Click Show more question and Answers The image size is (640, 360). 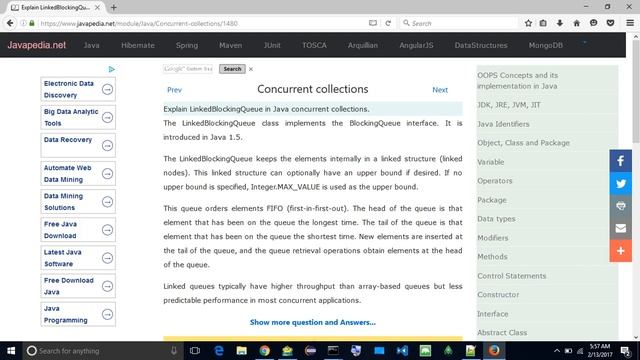click(313, 322)
